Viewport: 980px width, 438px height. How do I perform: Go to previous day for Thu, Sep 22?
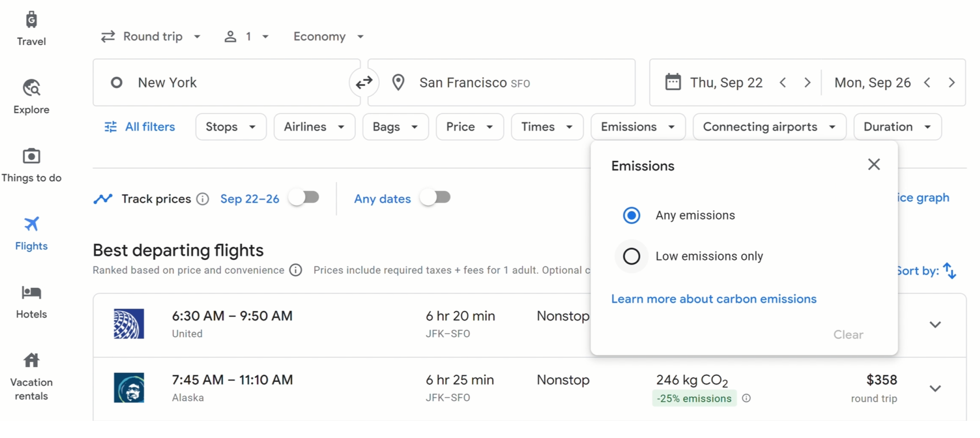point(783,82)
